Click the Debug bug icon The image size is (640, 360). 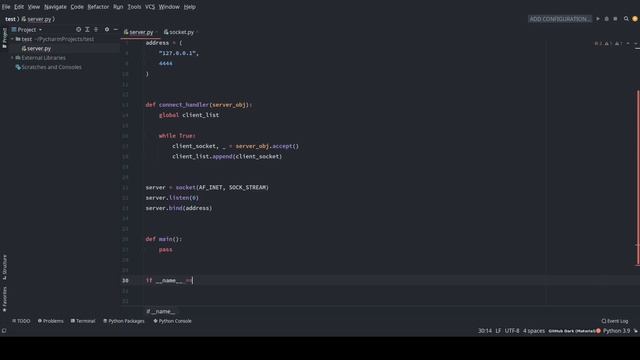[607, 19]
